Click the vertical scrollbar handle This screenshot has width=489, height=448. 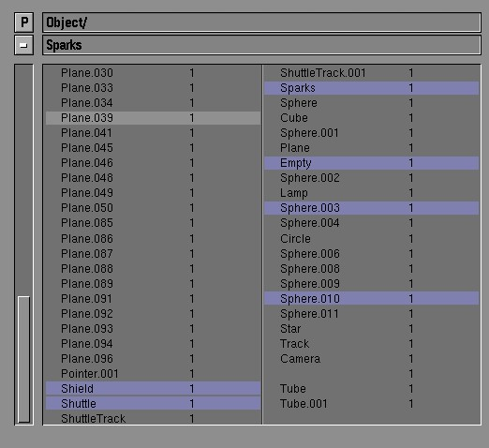pyautogui.click(x=23, y=360)
